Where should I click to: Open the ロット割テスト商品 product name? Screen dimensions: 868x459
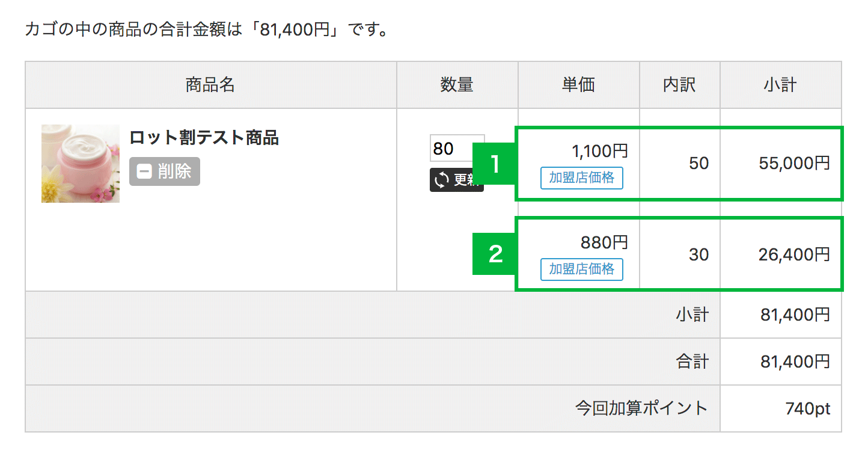(204, 138)
